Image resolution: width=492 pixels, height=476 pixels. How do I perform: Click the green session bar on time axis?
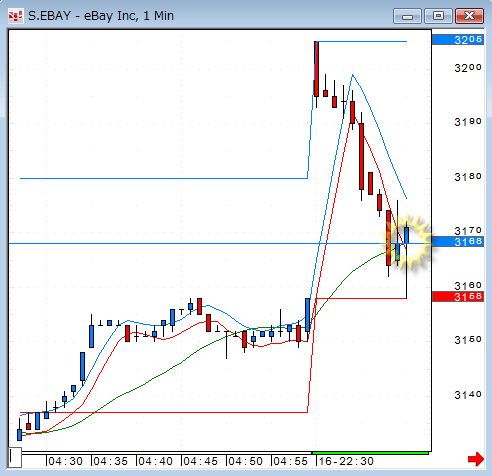coord(370,453)
